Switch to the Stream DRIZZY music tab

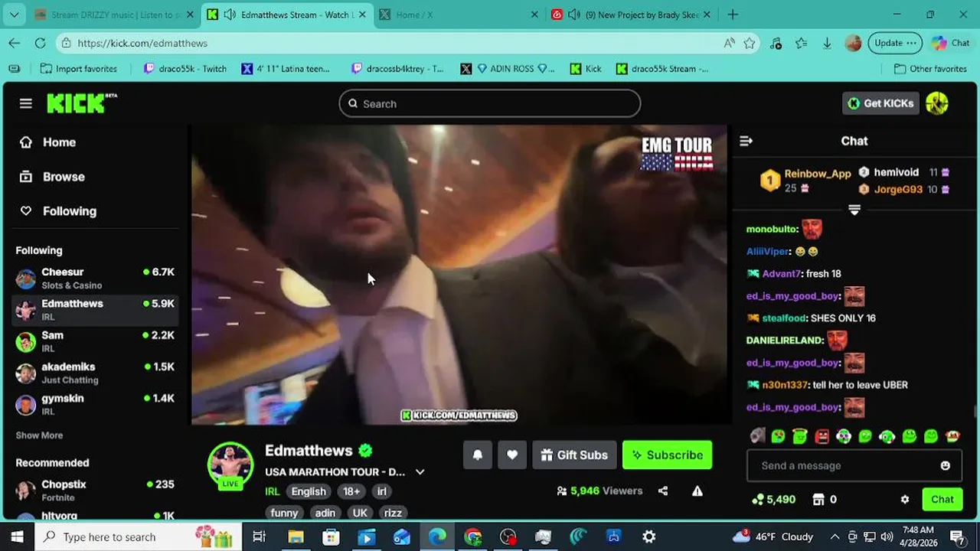click(114, 15)
